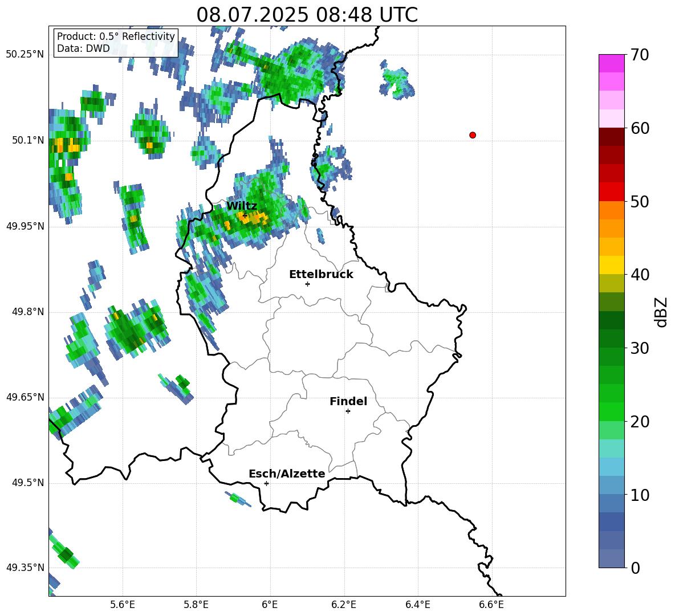Click the 49.35°N latitude label

point(25,568)
